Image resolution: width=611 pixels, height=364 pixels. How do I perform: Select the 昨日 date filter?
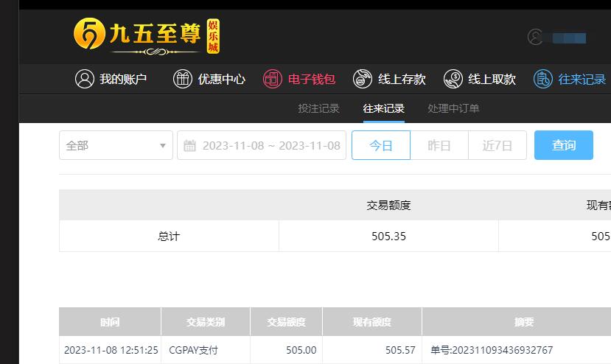pos(439,145)
